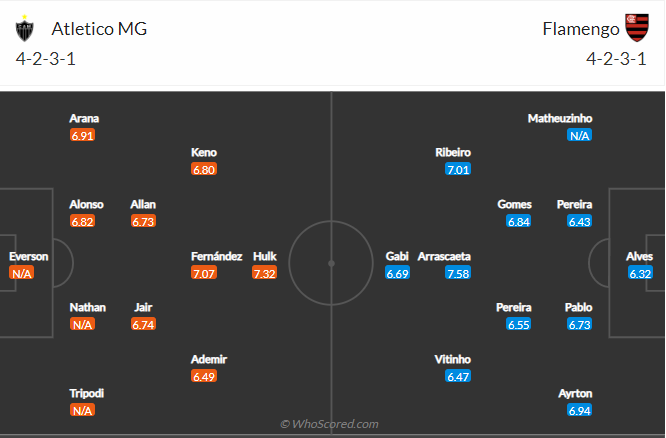666x438 pixels.
Task: Click player name Keno
Action: coord(204,153)
